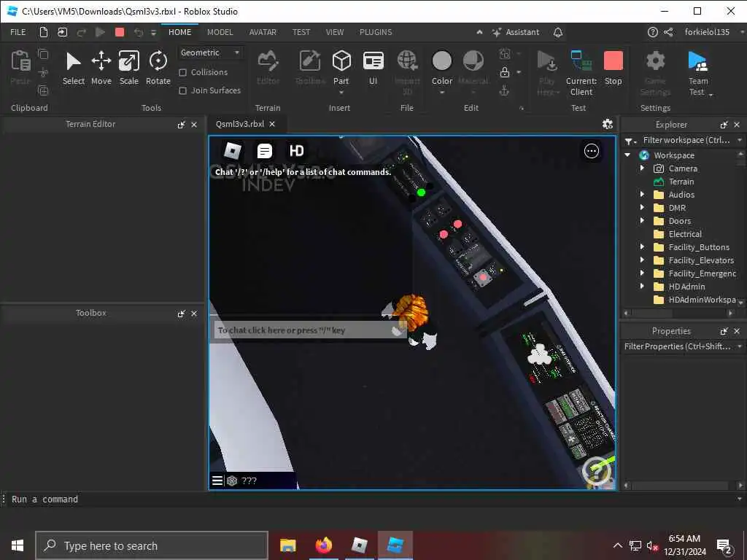Toggle the in-game chat window icon
The width and height of the screenshot is (747, 560).
pyautogui.click(x=264, y=151)
